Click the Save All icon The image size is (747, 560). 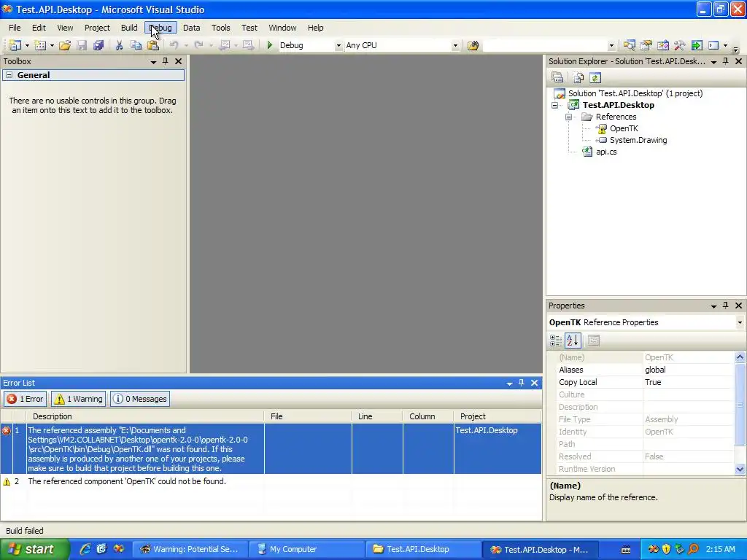[x=98, y=45]
